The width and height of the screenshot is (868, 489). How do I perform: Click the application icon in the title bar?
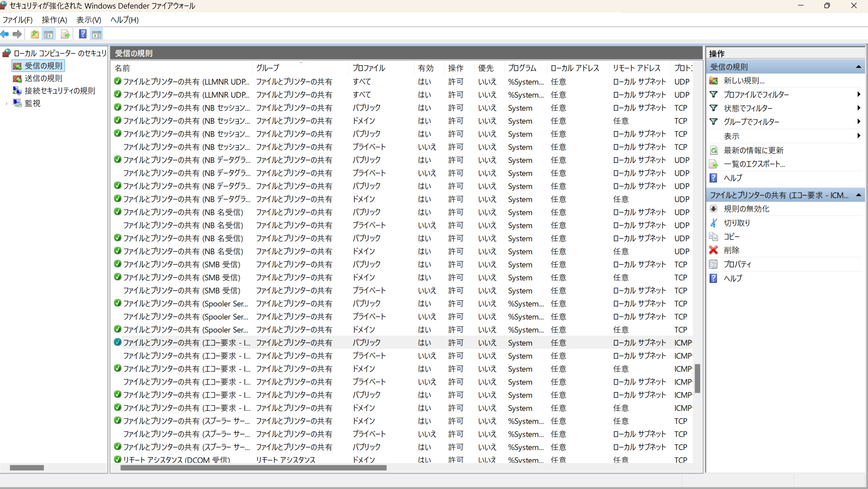(x=4, y=6)
